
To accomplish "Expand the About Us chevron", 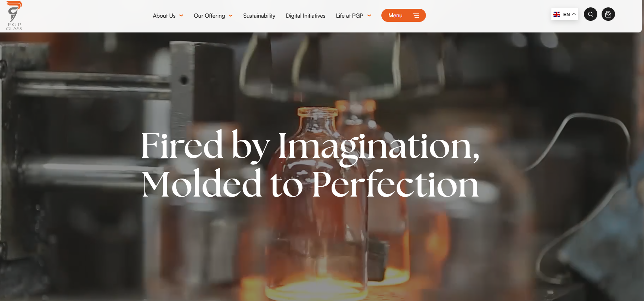I will click(181, 16).
